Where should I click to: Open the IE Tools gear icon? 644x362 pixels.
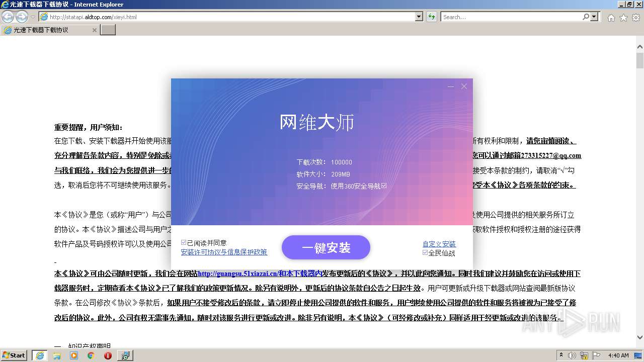[635, 18]
